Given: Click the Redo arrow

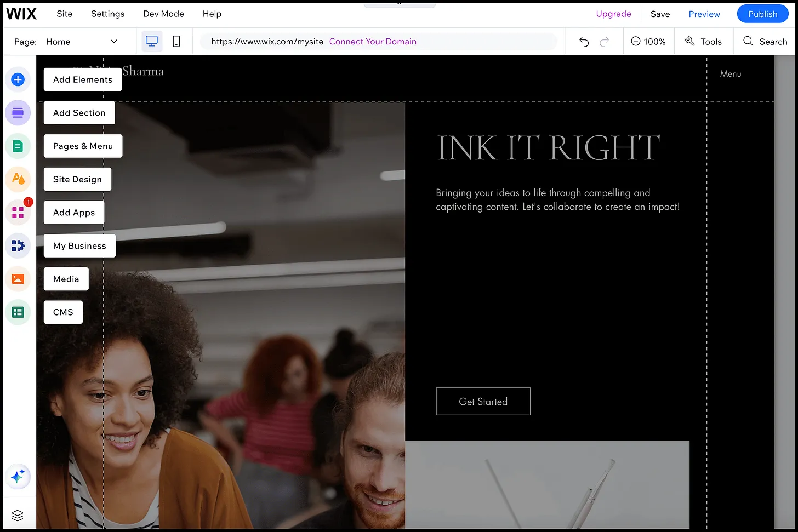Looking at the screenshot, I should point(605,42).
